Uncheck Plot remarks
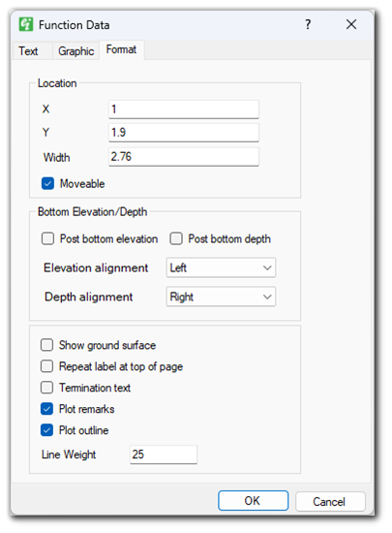The width and height of the screenshot is (392, 533). (46, 409)
